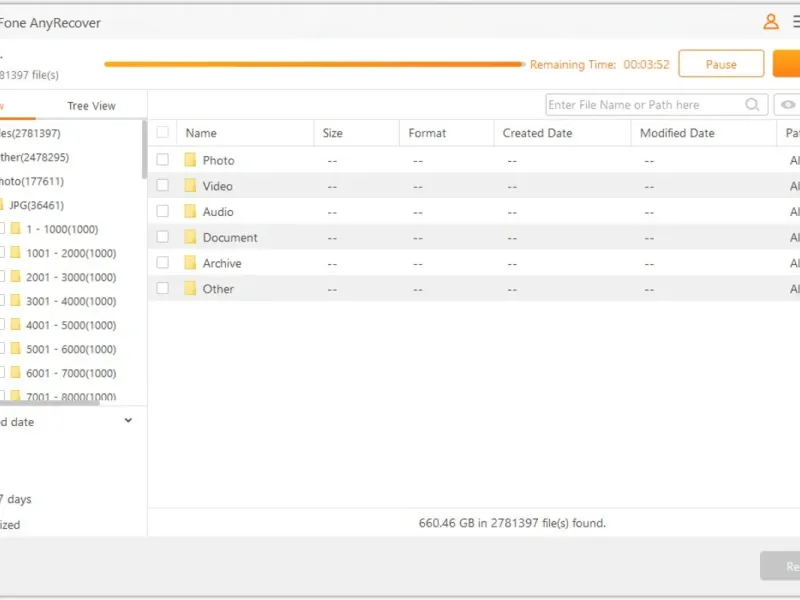This screenshot has width=800, height=600.
Task: Open the Photo folder name
Action: pos(218,160)
